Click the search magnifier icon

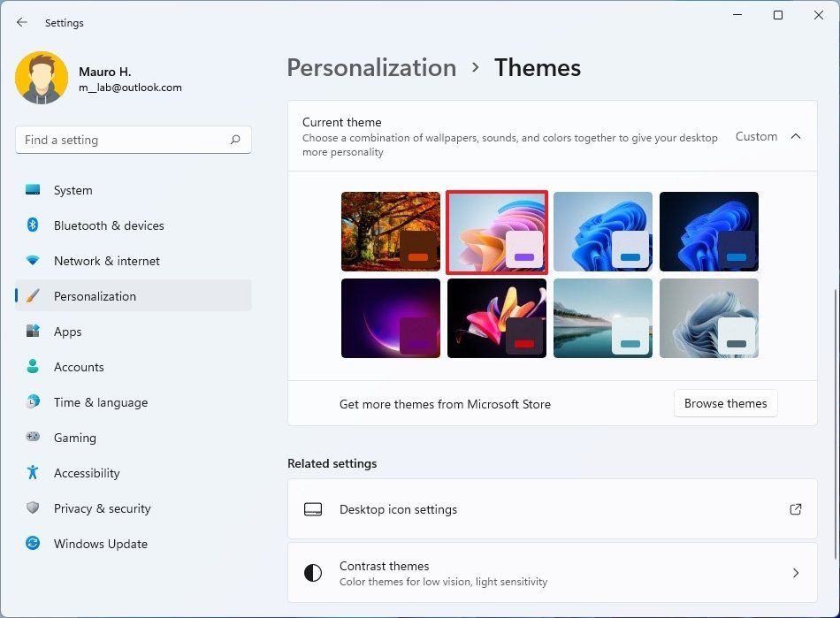(235, 140)
